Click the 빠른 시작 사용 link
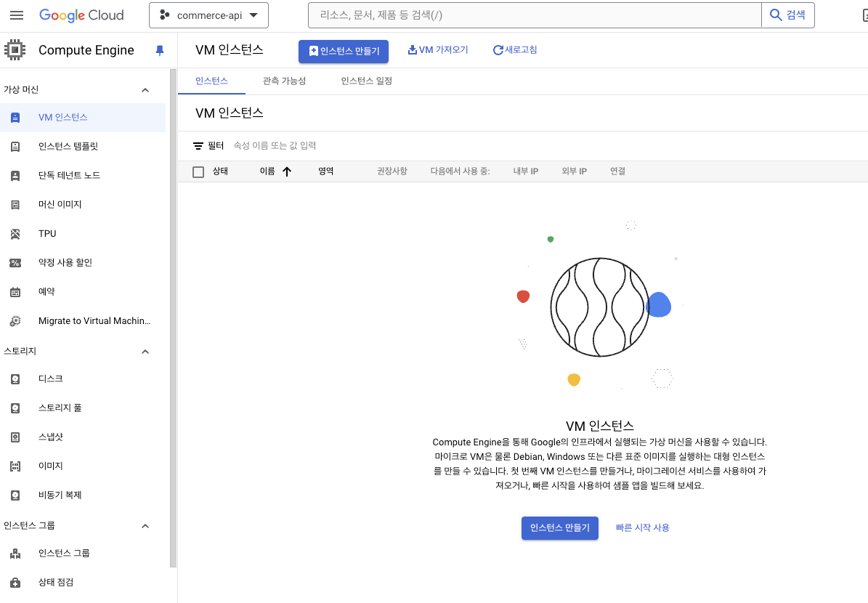 click(x=642, y=527)
